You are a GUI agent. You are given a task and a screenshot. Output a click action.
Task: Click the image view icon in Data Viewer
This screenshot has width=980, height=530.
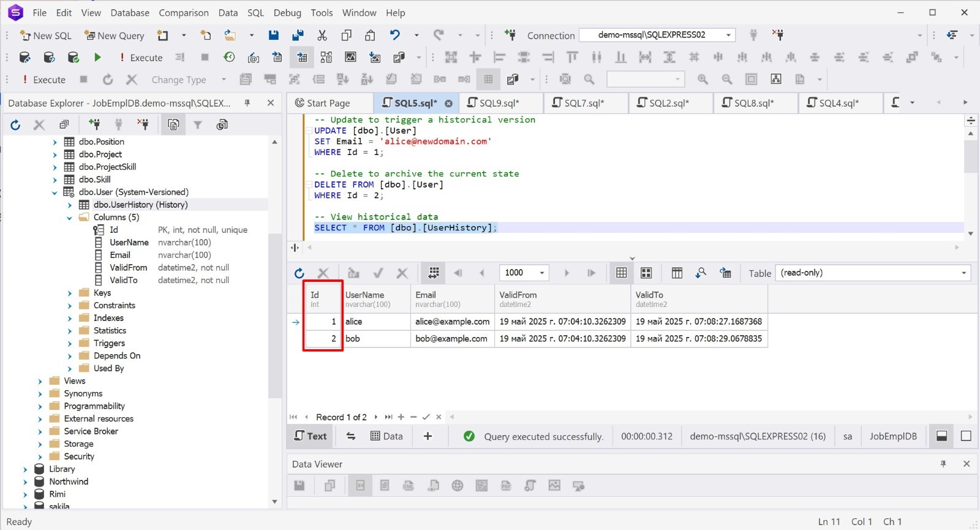click(554, 486)
